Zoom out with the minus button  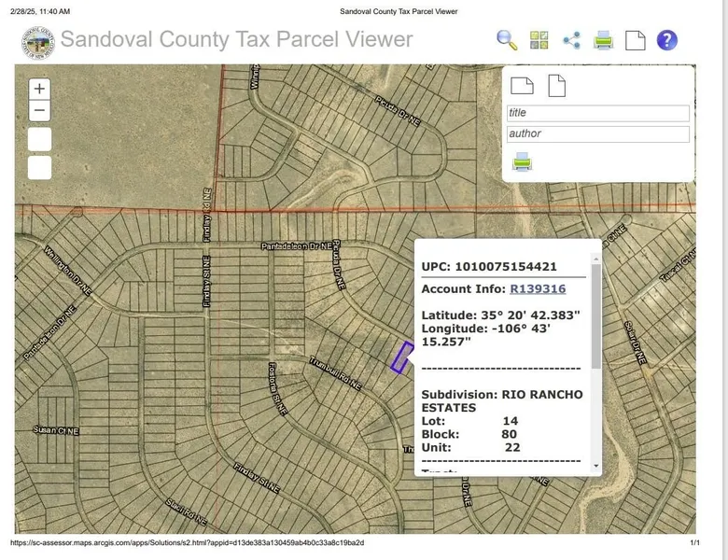tap(39, 110)
